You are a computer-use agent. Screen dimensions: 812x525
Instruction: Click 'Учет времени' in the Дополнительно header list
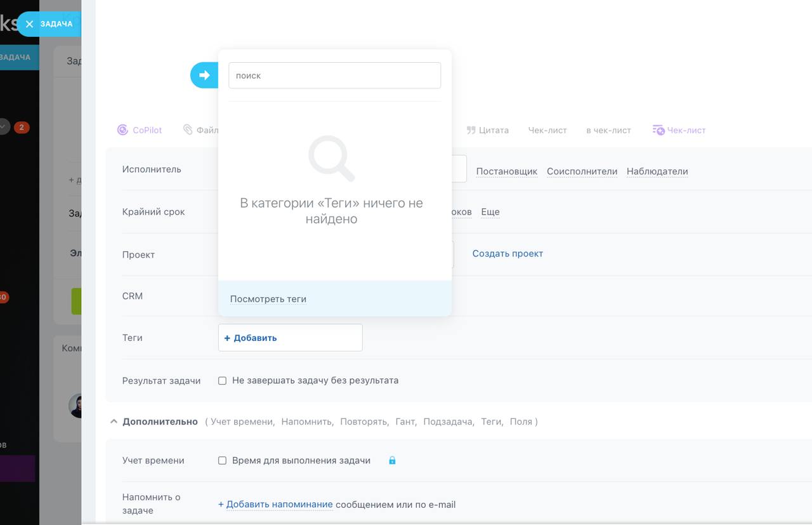(x=242, y=422)
